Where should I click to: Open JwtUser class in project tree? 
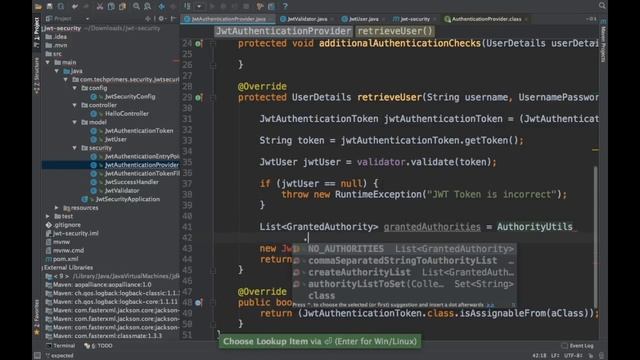[116, 140]
